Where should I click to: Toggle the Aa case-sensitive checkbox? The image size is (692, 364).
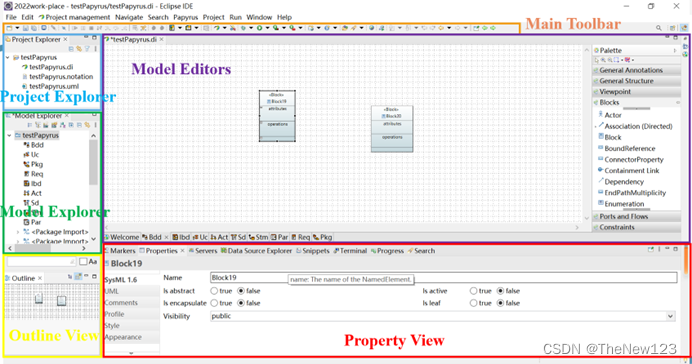(x=83, y=262)
